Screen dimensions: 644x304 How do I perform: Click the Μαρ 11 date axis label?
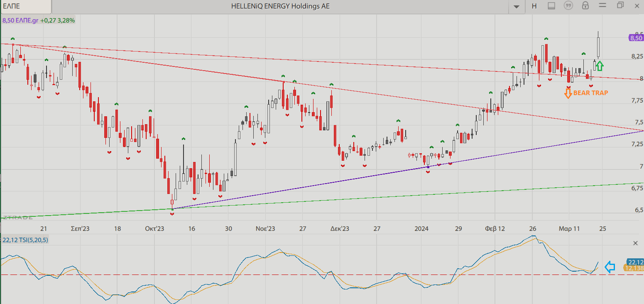tap(569, 229)
